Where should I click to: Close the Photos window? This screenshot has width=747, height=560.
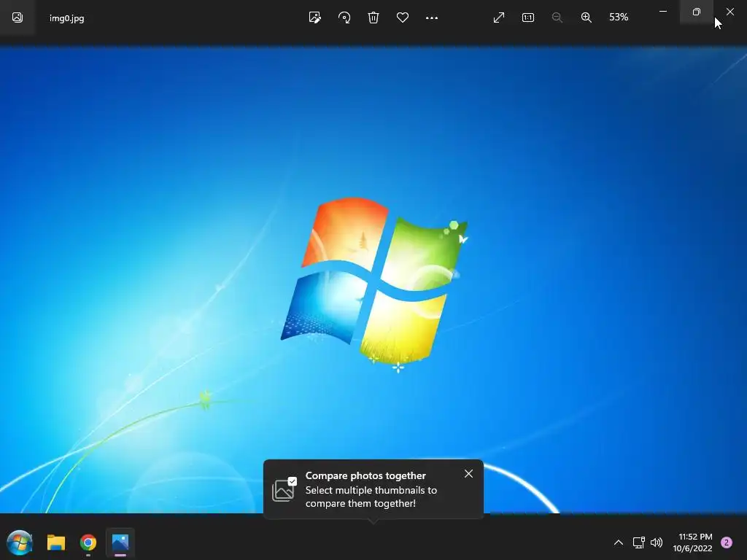[x=730, y=12]
